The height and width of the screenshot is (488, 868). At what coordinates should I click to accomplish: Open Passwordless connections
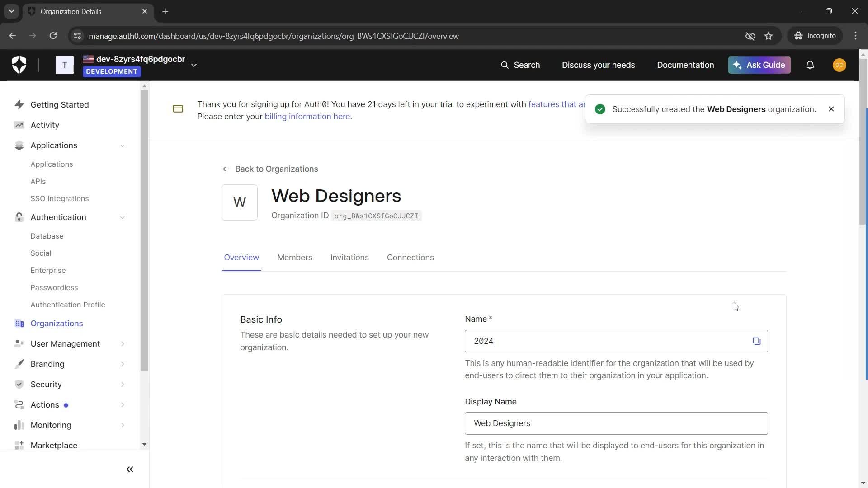tap(54, 287)
